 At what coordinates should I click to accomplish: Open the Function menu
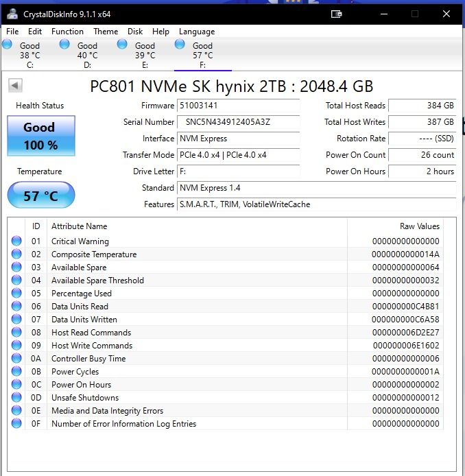click(x=67, y=32)
